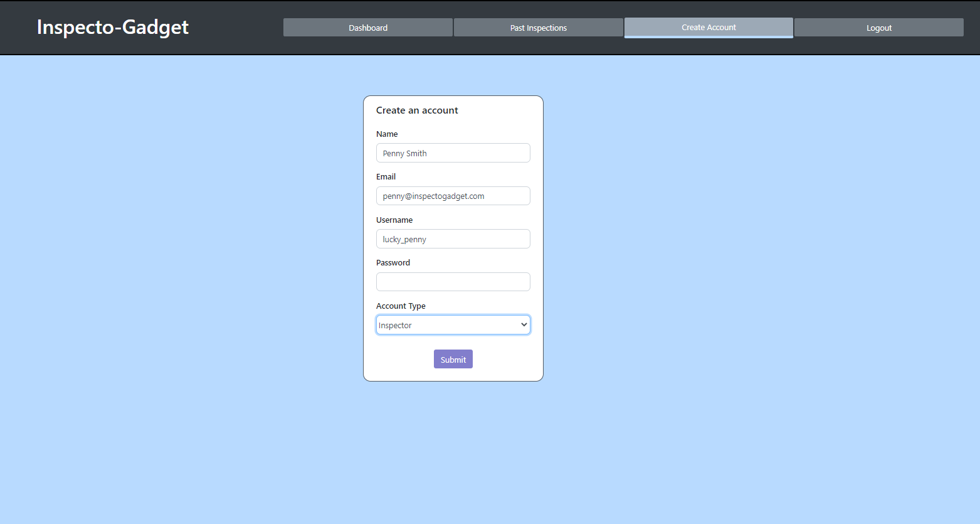Click the Logout button

click(x=878, y=27)
